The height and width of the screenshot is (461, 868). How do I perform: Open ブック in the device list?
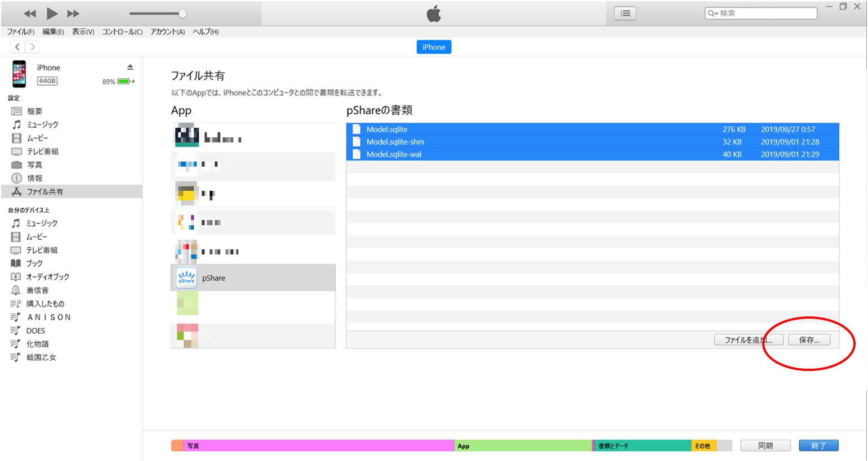tap(72, 263)
